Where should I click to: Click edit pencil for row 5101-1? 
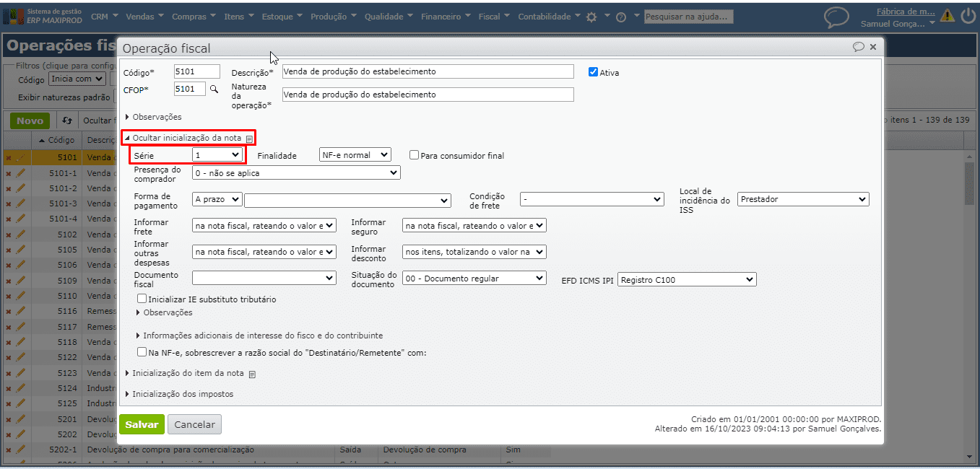[20, 173]
